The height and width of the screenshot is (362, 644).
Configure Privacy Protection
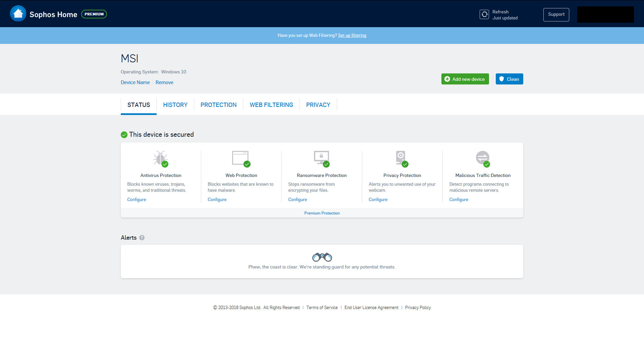[378, 199]
